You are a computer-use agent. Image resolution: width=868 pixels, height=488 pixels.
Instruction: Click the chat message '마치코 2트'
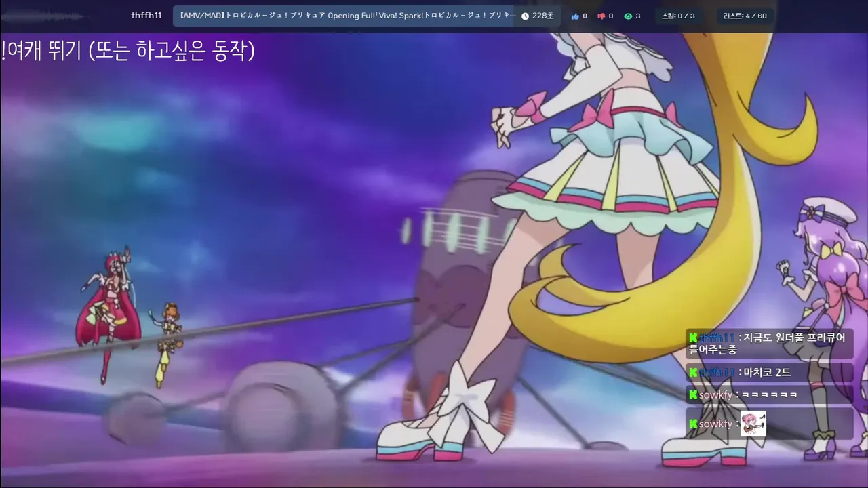click(x=770, y=372)
